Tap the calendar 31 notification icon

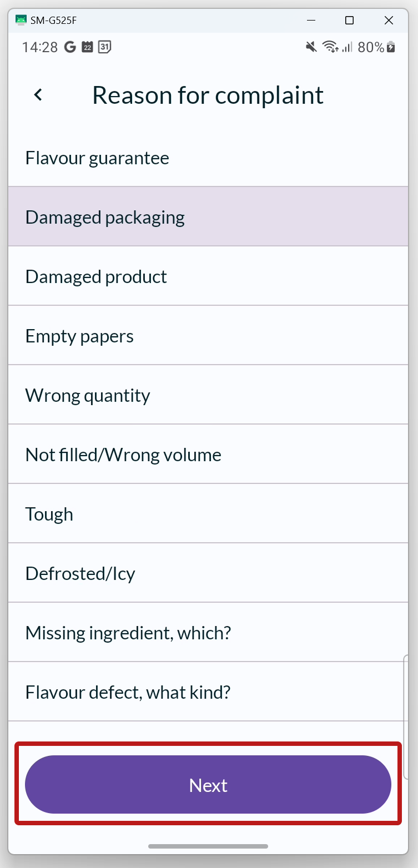pyautogui.click(x=104, y=47)
